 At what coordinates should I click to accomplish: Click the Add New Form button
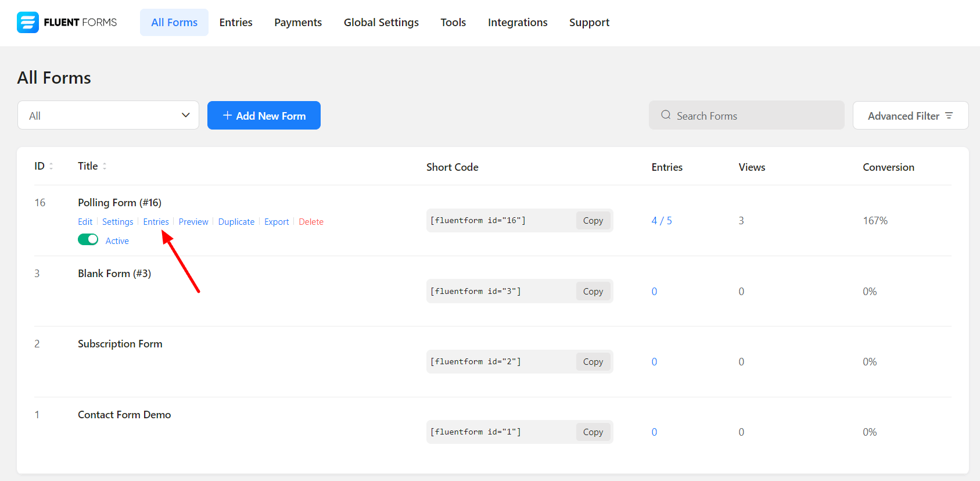click(x=264, y=116)
